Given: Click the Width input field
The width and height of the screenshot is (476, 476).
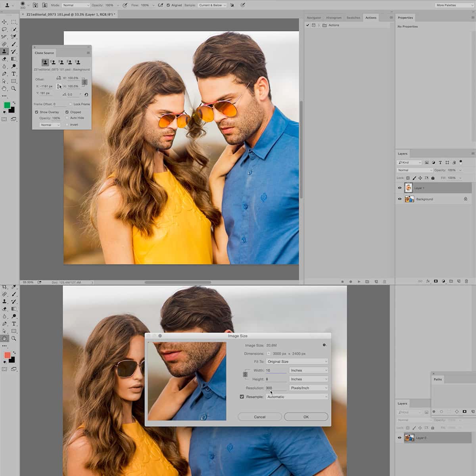Looking at the screenshot, I should pyautogui.click(x=276, y=370).
